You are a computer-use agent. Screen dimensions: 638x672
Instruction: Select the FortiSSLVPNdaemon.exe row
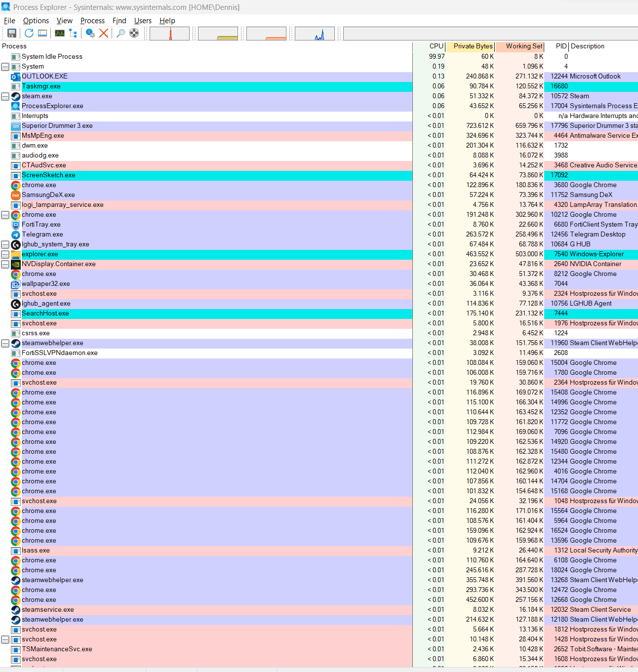click(x=319, y=353)
